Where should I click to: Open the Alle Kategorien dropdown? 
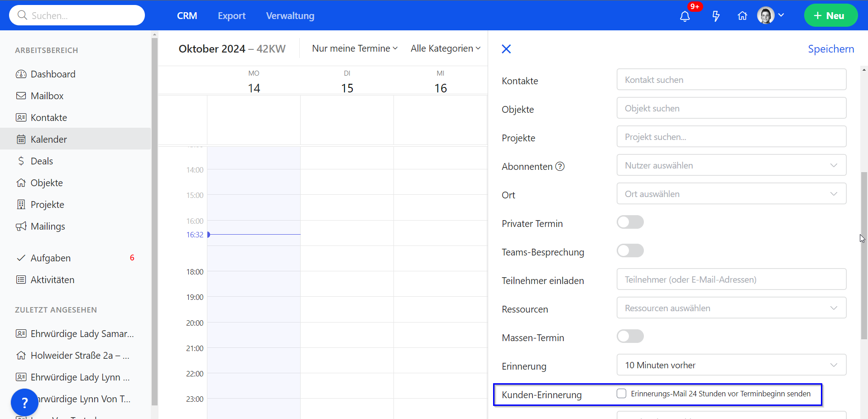[x=446, y=48]
